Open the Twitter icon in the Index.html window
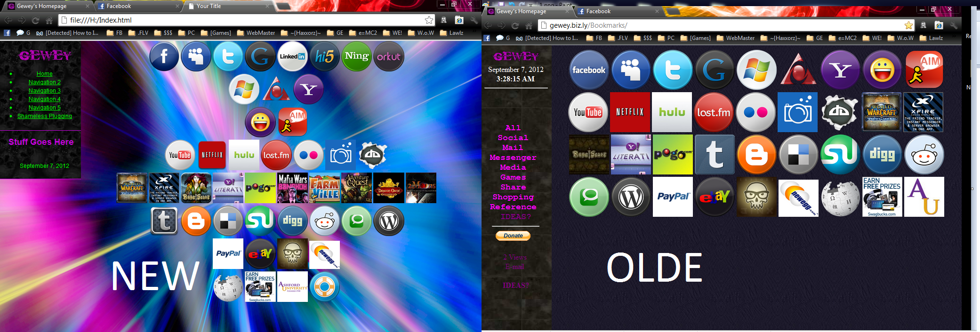The height and width of the screenshot is (332, 980). [228, 56]
